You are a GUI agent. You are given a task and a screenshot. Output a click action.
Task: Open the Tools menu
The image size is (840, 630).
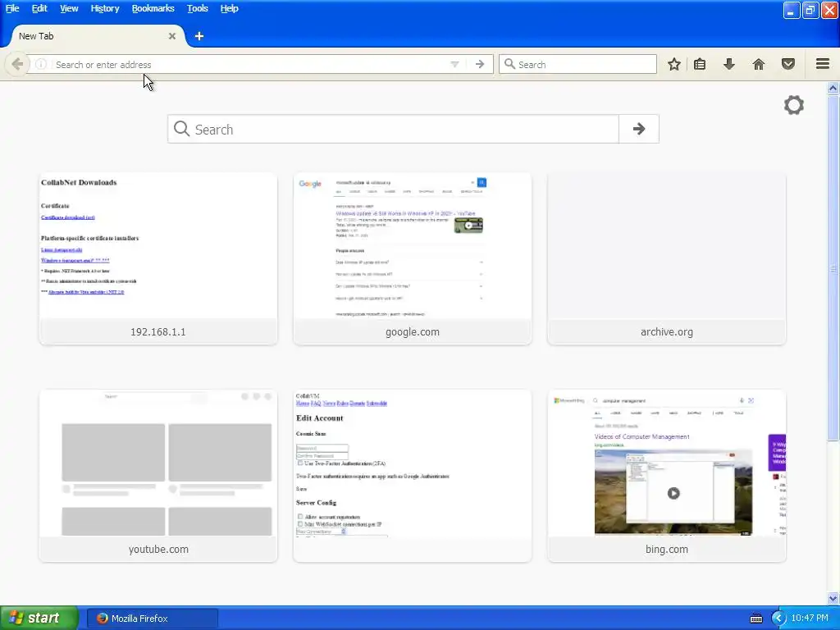click(197, 8)
